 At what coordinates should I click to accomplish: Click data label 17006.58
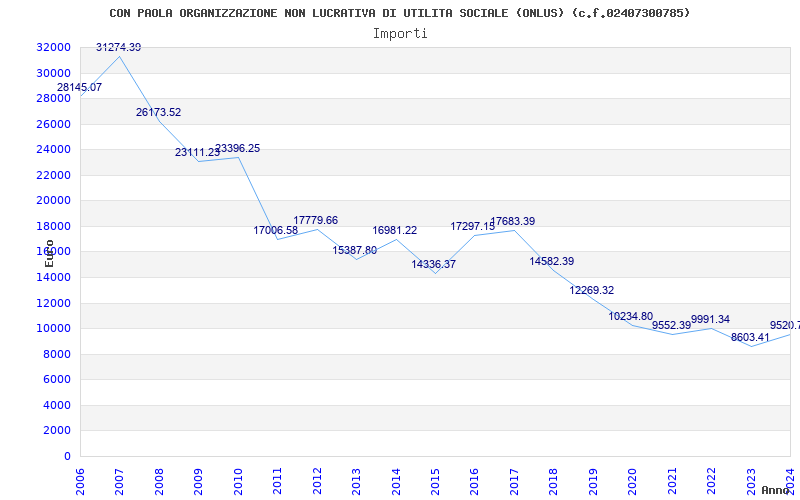(276, 230)
